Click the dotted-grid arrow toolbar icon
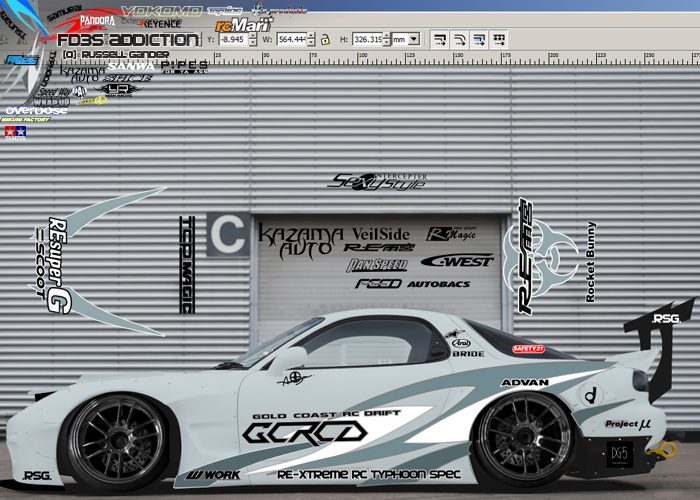The image size is (700, 500). [x=499, y=40]
